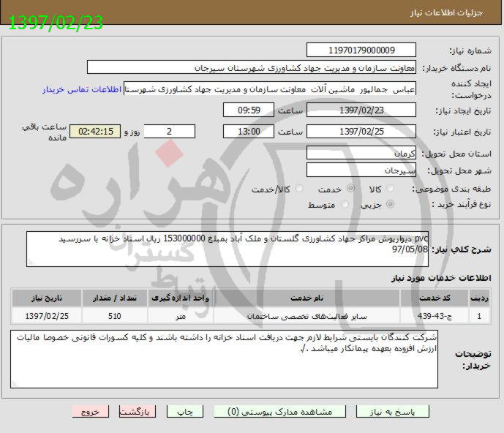
Task: Click table date cell 1397/02/25
Action: pos(47,316)
